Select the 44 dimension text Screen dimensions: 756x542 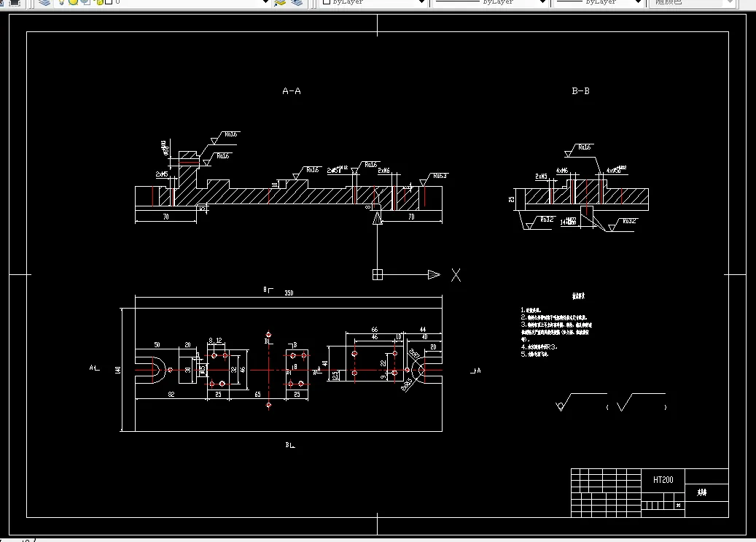coord(423,330)
